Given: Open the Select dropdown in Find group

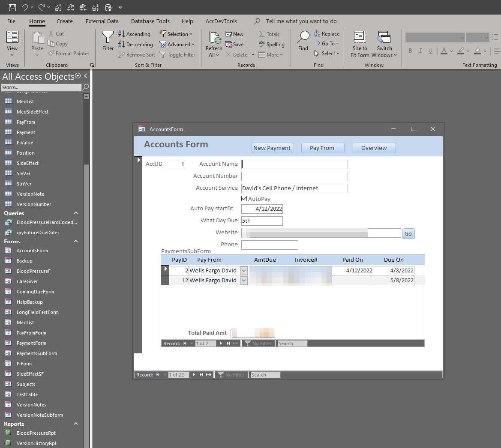Looking at the screenshot, I should click(x=327, y=54).
